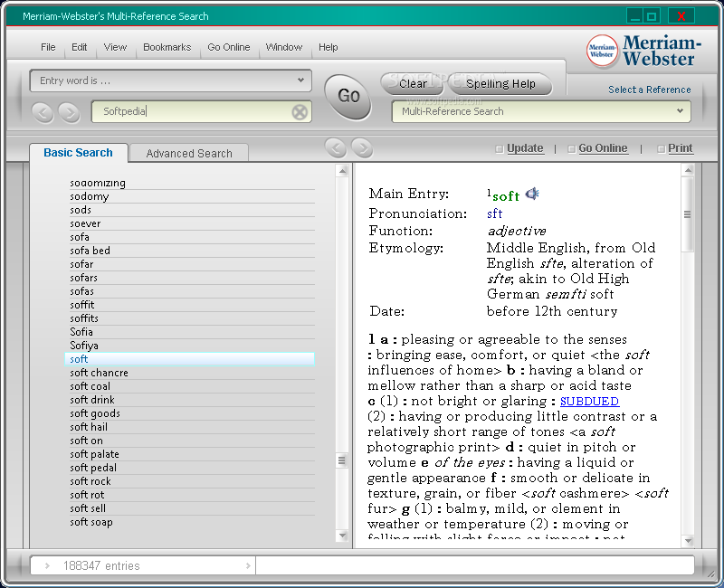Viewport: 724px width, 588px height.
Task: Select the Basic Search tab
Action: point(78,153)
